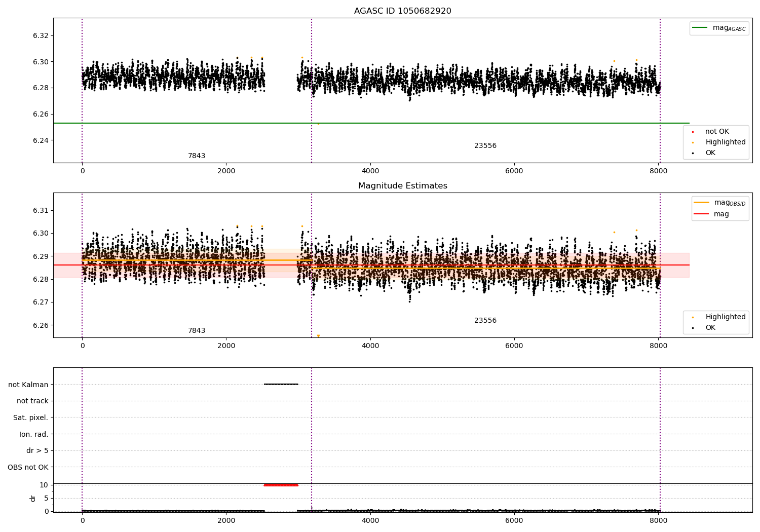Click the '6.31' y-axis tick in middle plot

[x=41, y=210]
